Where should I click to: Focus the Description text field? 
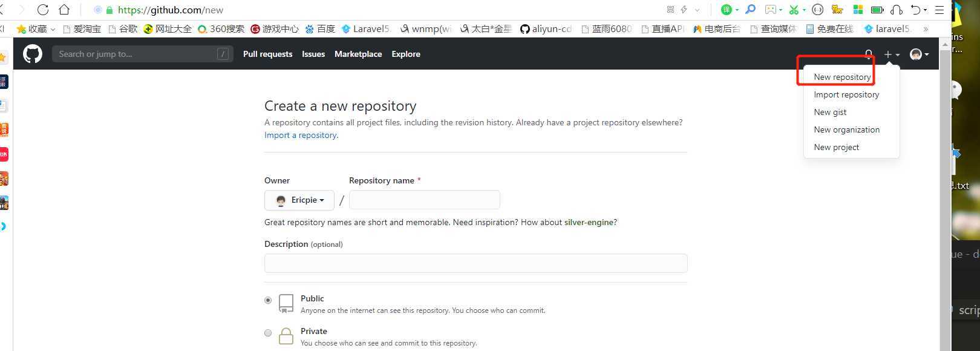tap(475, 263)
